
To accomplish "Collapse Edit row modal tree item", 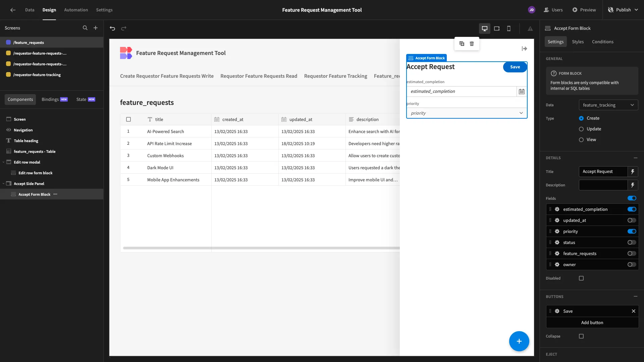I will (x=3, y=162).
